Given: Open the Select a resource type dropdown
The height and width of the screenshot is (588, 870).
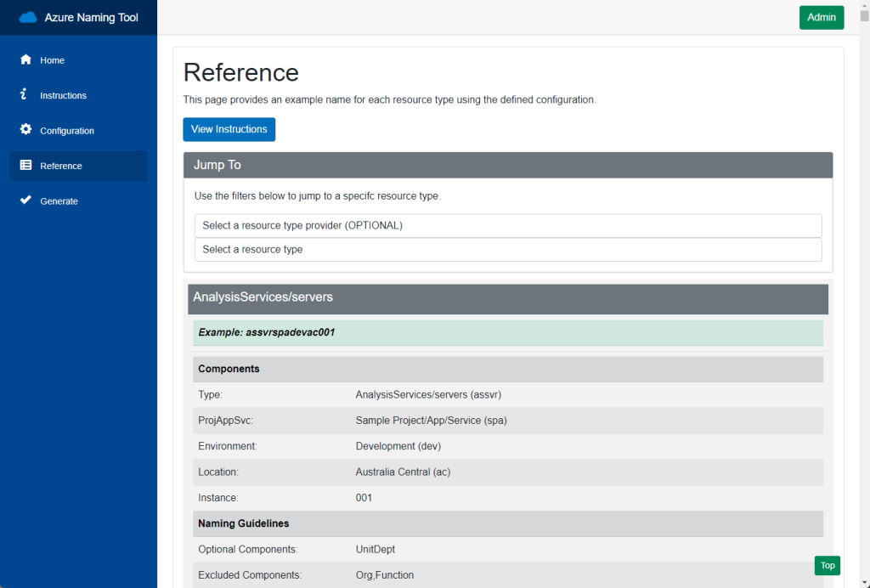Looking at the screenshot, I should point(508,250).
